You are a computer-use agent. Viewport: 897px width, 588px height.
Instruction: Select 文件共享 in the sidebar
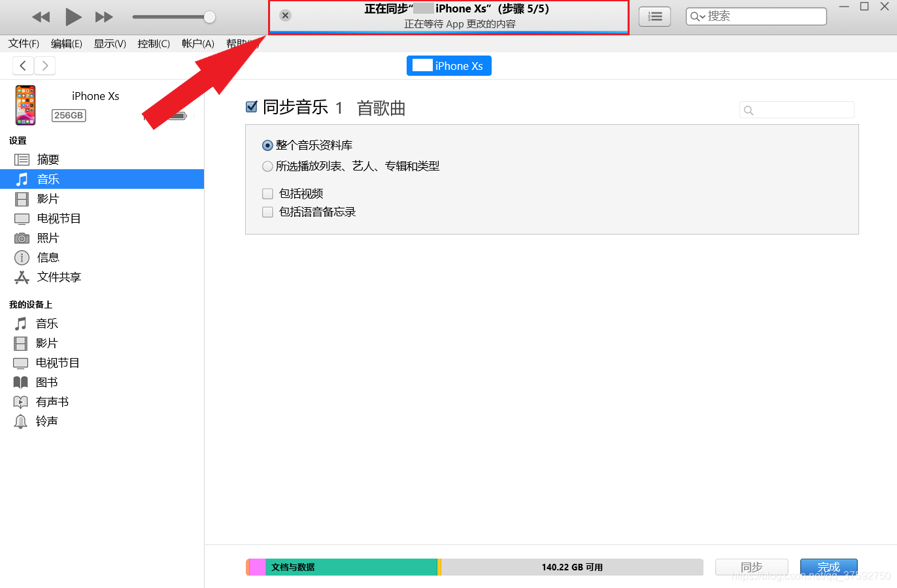(102, 277)
